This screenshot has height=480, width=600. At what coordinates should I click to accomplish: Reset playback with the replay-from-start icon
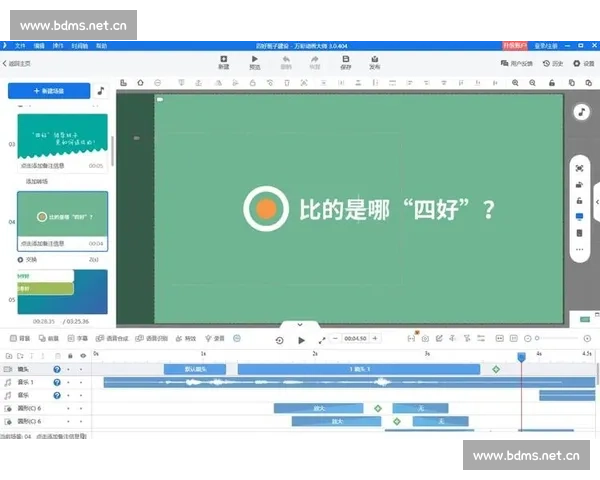point(279,340)
